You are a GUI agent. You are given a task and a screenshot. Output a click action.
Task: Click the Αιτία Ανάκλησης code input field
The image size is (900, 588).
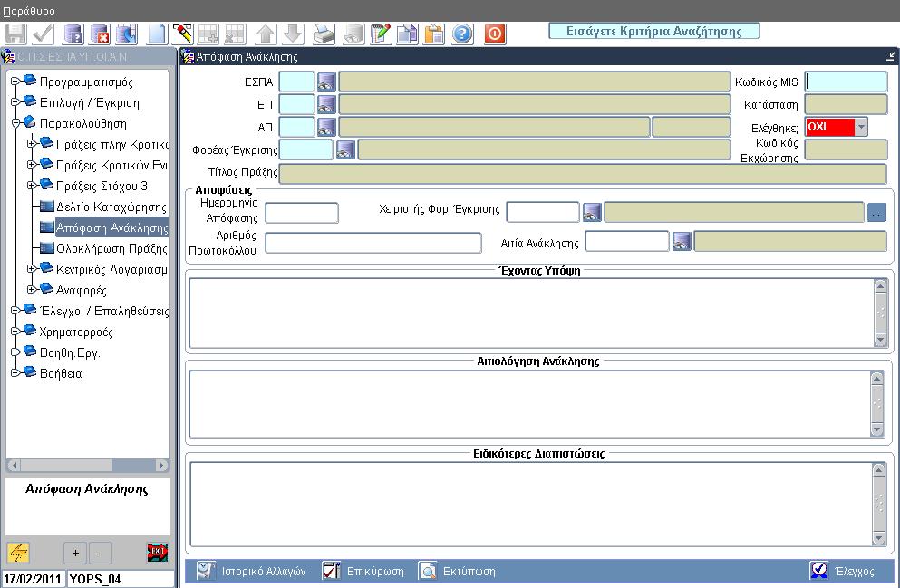[627, 242]
